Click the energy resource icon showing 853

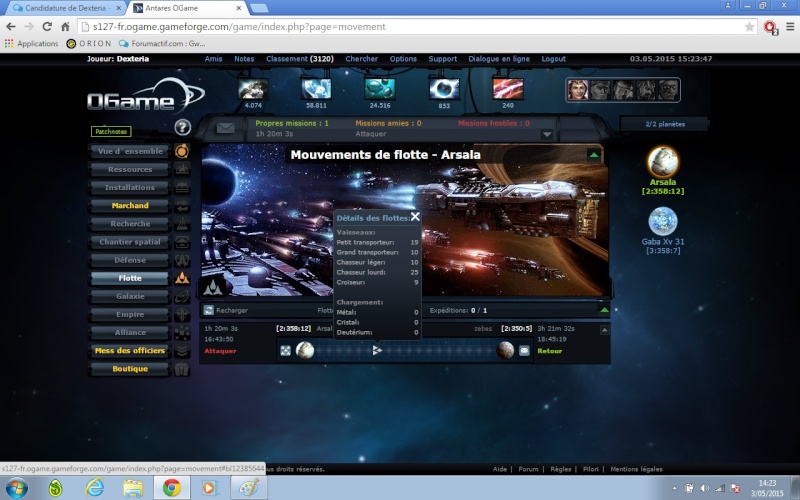point(444,89)
